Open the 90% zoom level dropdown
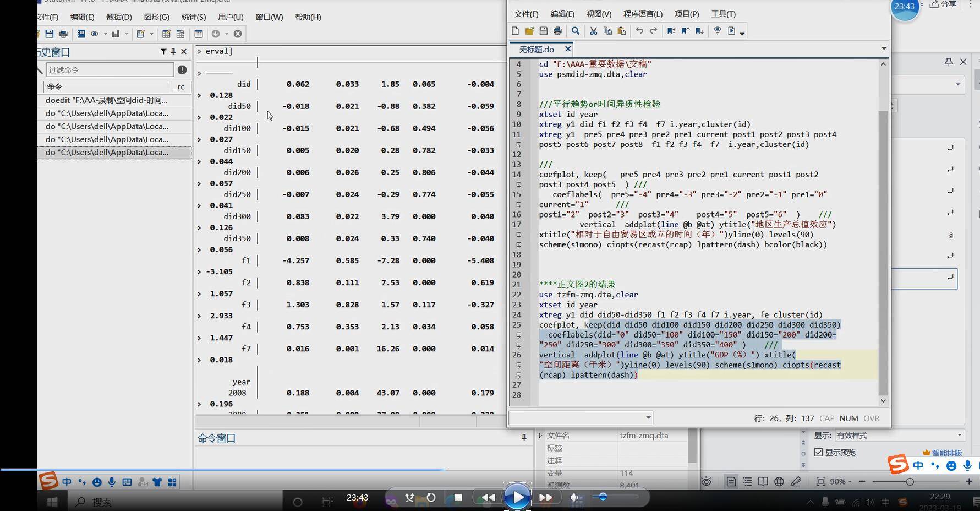The width and height of the screenshot is (980, 511). pyautogui.click(x=840, y=481)
